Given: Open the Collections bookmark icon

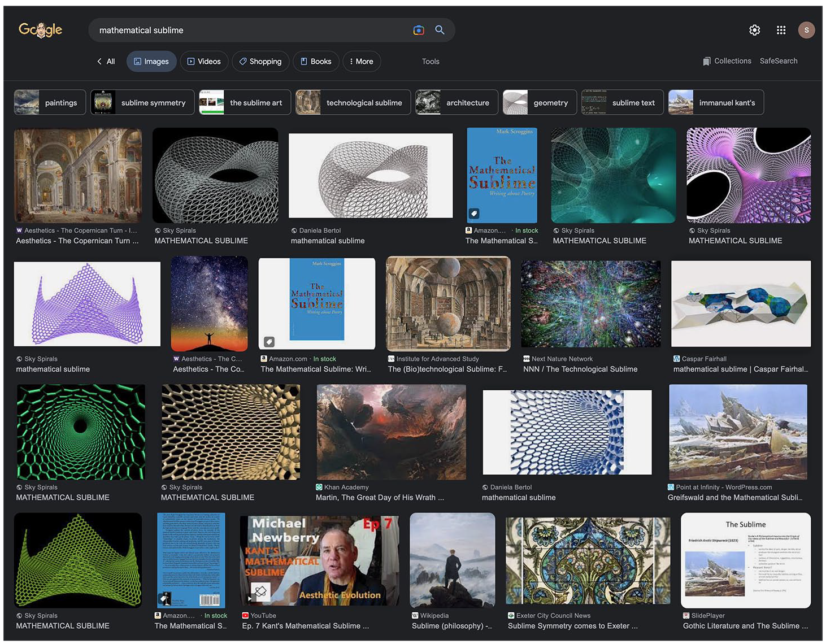Looking at the screenshot, I should (707, 61).
